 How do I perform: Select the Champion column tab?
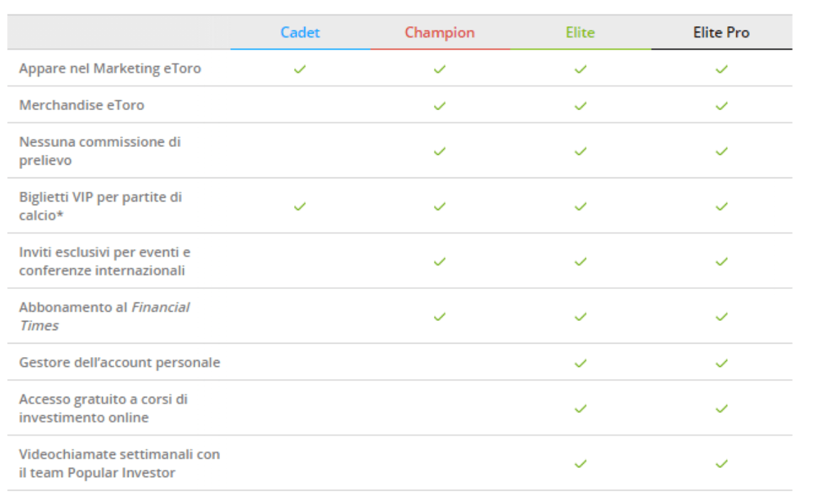[440, 33]
